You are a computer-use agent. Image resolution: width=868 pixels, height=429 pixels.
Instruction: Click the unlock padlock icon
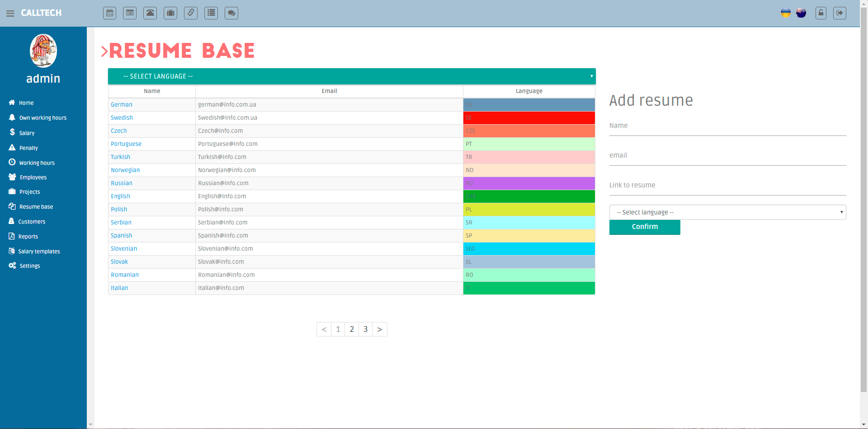click(x=821, y=13)
